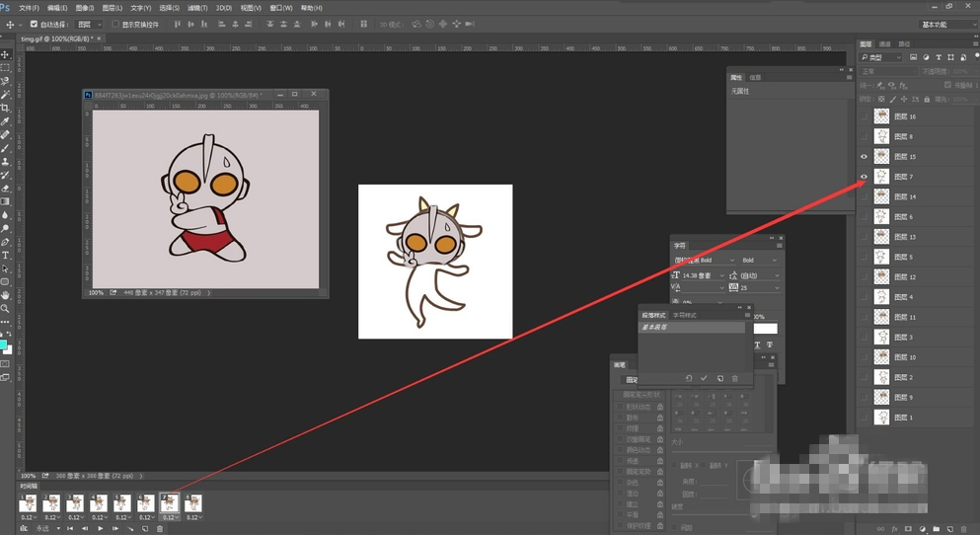Image resolution: width=980 pixels, height=535 pixels.
Task: Toggle visibility of 图层 7
Action: (x=865, y=177)
